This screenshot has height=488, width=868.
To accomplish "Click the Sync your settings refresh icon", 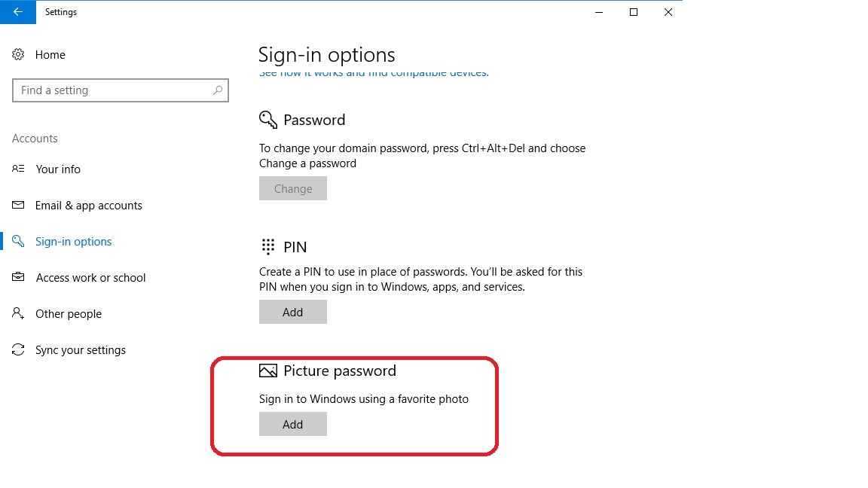I will (17, 349).
